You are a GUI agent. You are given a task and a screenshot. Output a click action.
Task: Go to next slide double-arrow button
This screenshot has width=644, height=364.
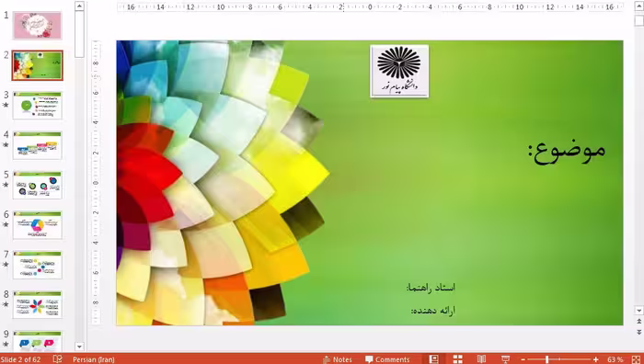coord(638,332)
